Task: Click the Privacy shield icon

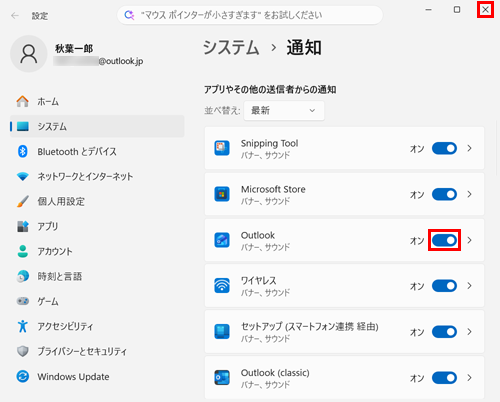Action: (x=23, y=351)
